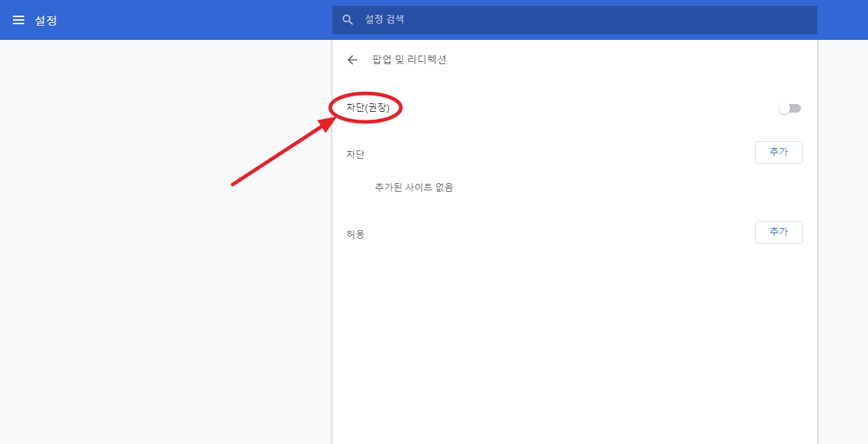Image resolution: width=868 pixels, height=444 pixels.
Task: Enable the 차단(권장) toggle switch
Action: [790, 108]
